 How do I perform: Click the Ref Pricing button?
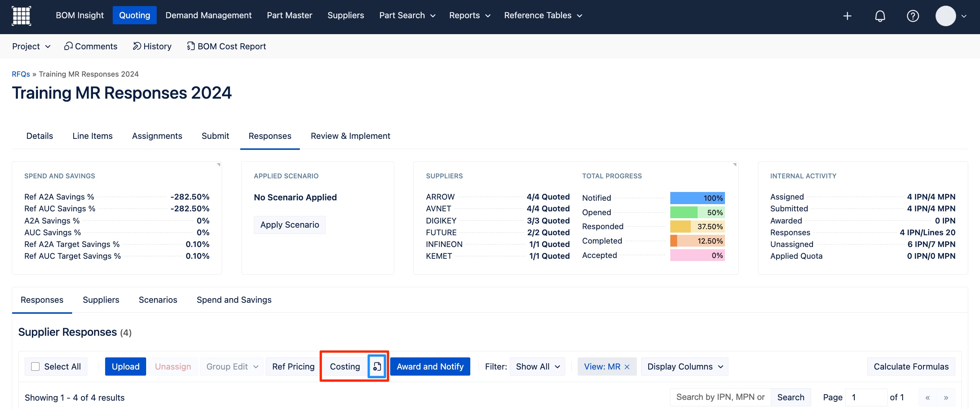pyautogui.click(x=293, y=367)
